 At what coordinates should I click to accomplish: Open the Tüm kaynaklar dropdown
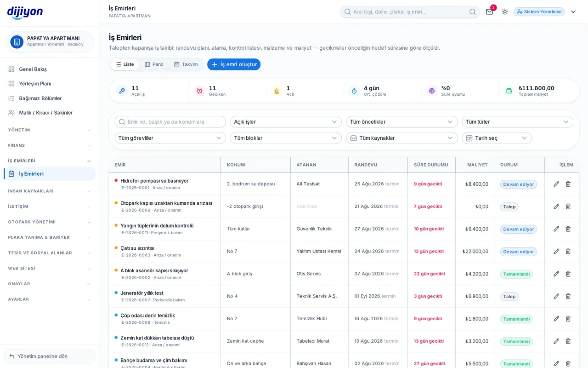(401, 138)
